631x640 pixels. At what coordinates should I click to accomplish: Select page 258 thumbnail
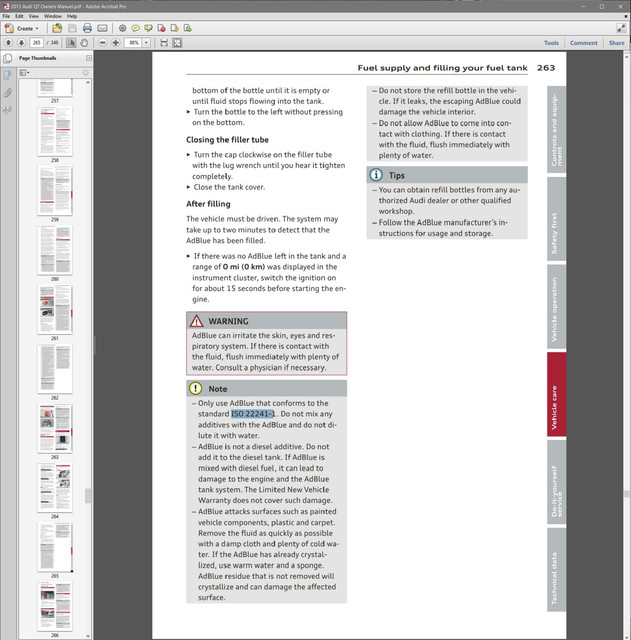[x=55, y=131]
